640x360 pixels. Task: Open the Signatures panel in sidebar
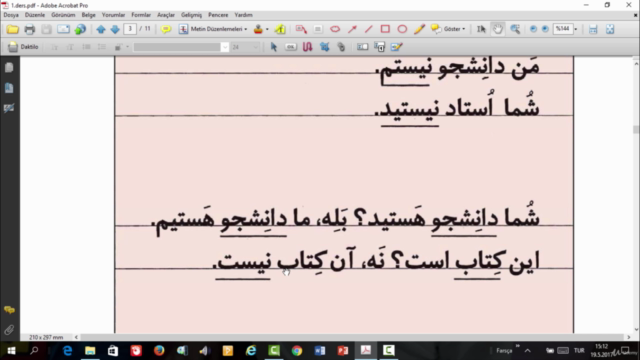pos(9,108)
